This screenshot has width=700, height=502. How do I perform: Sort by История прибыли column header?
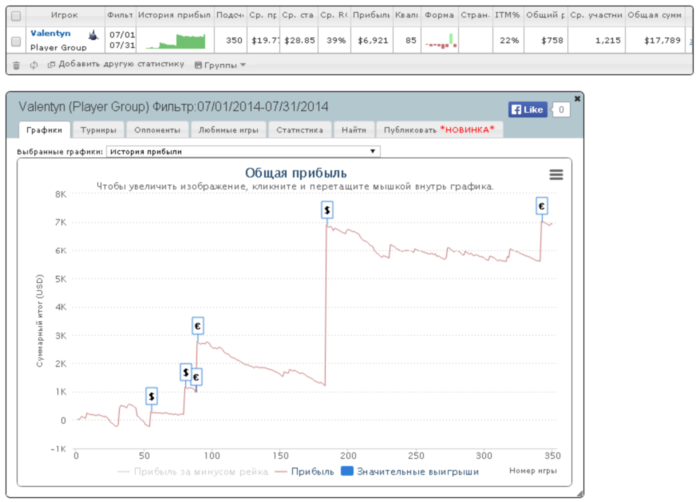click(x=175, y=15)
